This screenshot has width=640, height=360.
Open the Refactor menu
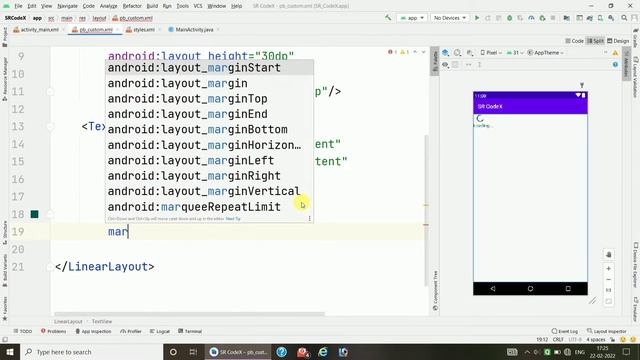click(132, 6)
